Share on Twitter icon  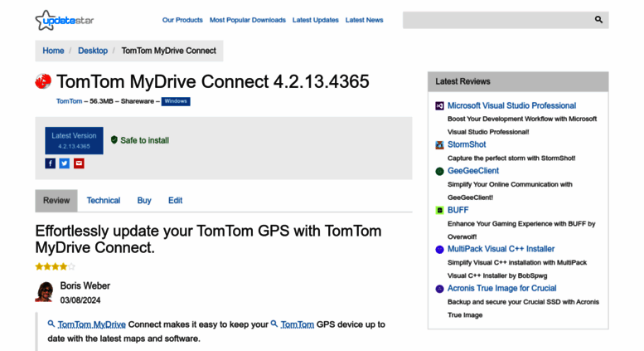coord(65,163)
